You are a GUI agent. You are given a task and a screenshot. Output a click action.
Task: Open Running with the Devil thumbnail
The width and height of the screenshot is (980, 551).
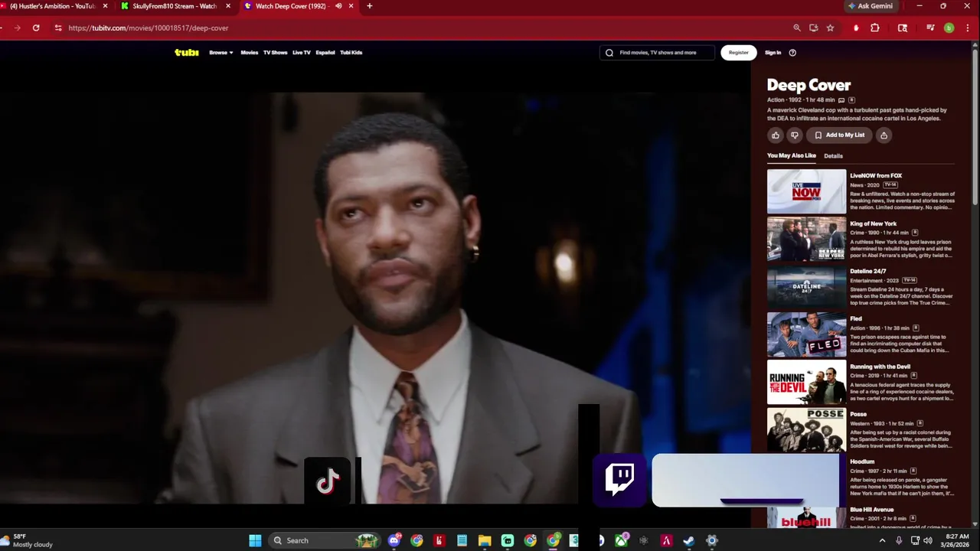pos(807,382)
